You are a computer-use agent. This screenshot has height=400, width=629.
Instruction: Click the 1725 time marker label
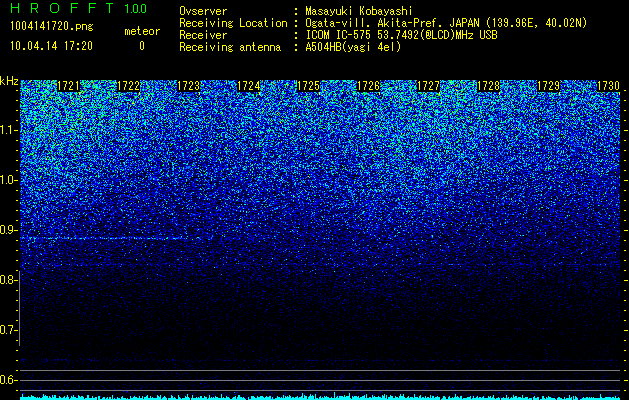tap(308, 86)
